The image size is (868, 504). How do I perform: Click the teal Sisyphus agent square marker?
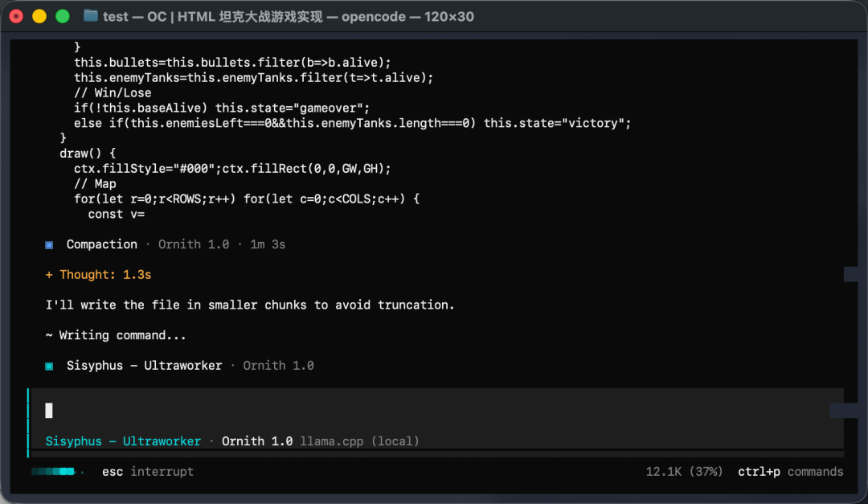point(49,366)
